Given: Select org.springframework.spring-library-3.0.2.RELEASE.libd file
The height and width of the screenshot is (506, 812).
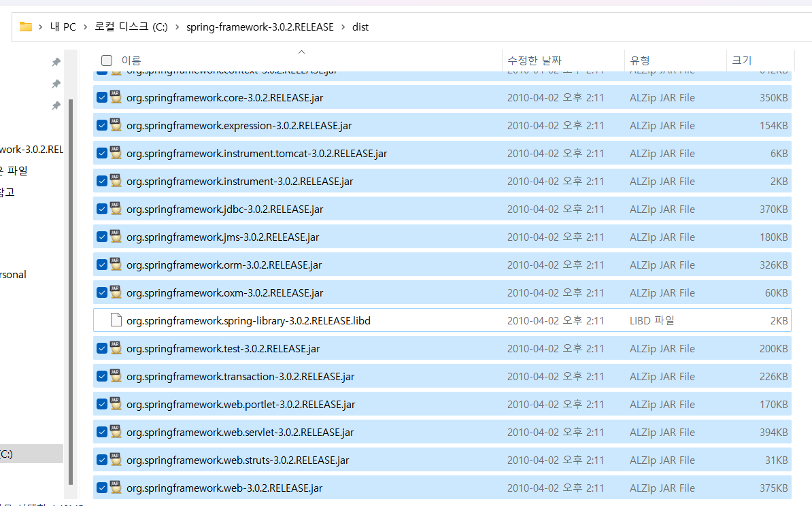Looking at the screenshot, I should pyautogui.click(x=442, y=320).
